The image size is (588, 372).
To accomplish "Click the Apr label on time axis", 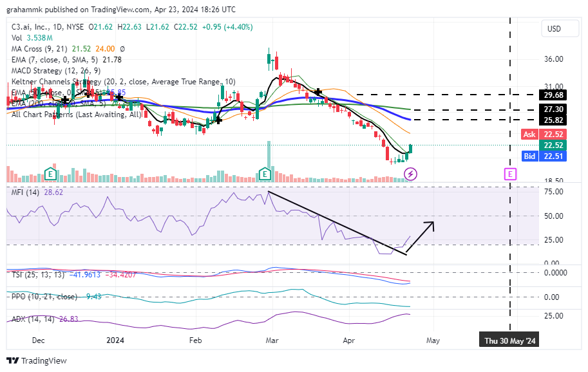I will [x=349, y=340].
